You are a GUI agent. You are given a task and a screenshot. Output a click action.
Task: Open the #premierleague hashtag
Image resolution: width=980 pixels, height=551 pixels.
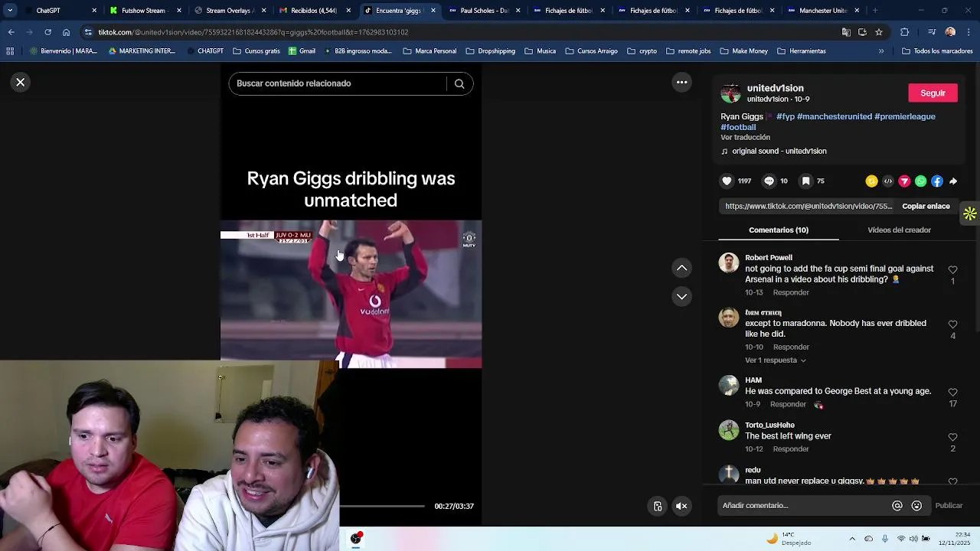(x=905, y=116)
